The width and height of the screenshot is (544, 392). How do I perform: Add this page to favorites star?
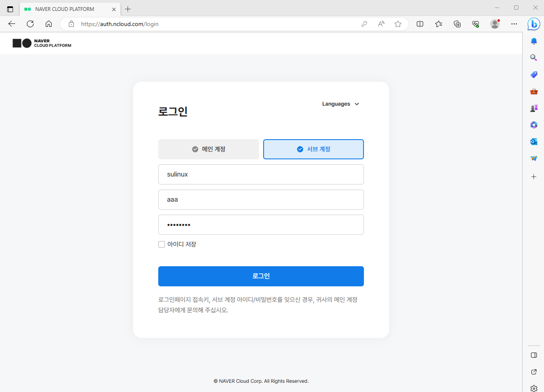(398, 24)
